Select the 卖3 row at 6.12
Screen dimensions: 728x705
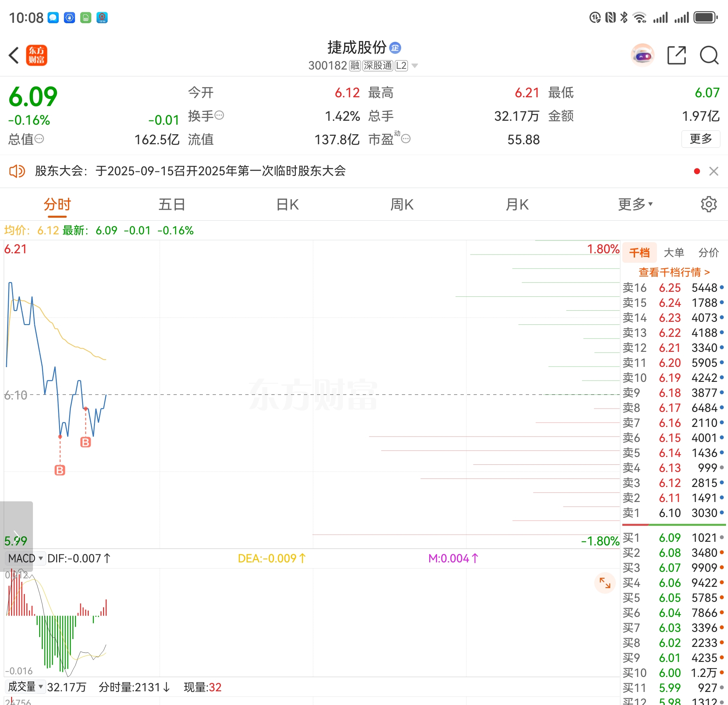click(674, 483)
